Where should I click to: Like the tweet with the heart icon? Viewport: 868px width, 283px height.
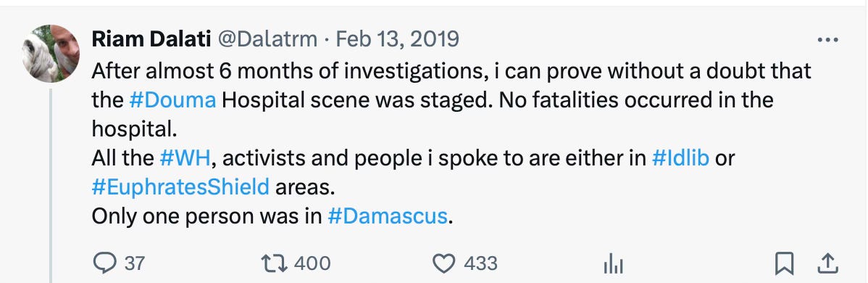(443, 263)
